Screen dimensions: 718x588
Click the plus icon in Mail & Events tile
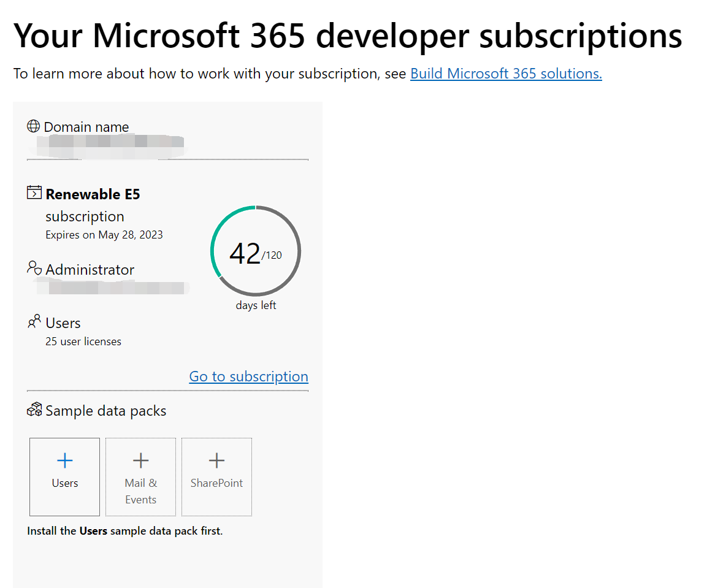(140, 460)
